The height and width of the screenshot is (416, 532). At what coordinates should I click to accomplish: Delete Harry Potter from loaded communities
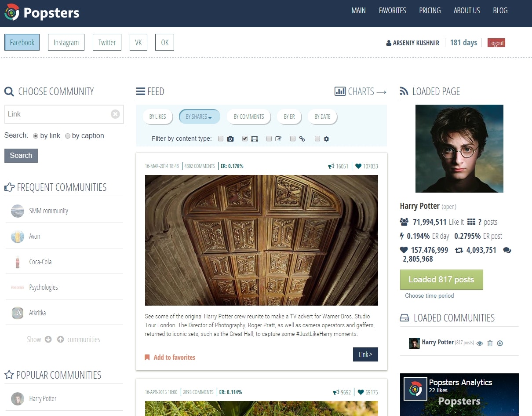click(x=490, y=343)
